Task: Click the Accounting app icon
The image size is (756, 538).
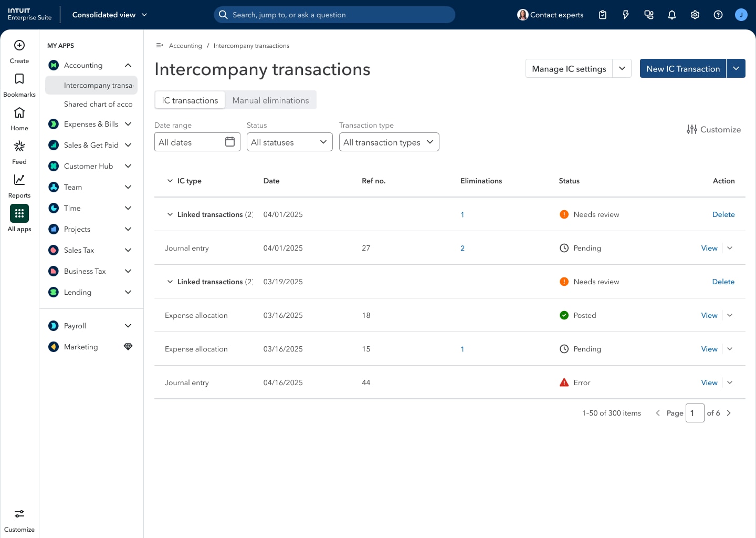Action: pos(54,65)
